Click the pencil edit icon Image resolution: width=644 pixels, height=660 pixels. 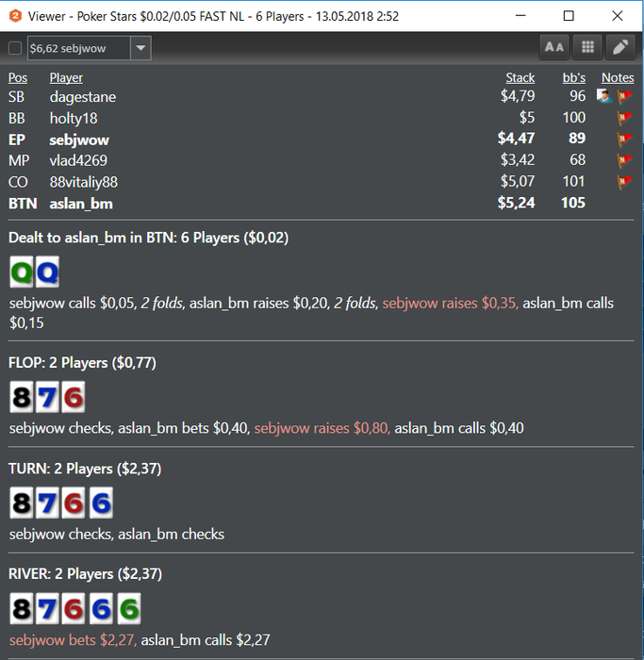tap(620, 47)
